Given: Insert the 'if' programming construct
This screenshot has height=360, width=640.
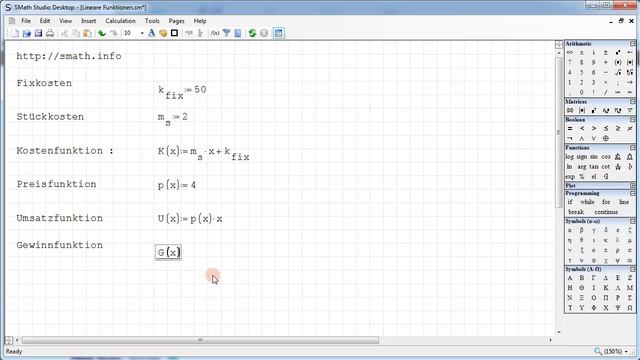Looking at the screenshot, I should (570, 202).
